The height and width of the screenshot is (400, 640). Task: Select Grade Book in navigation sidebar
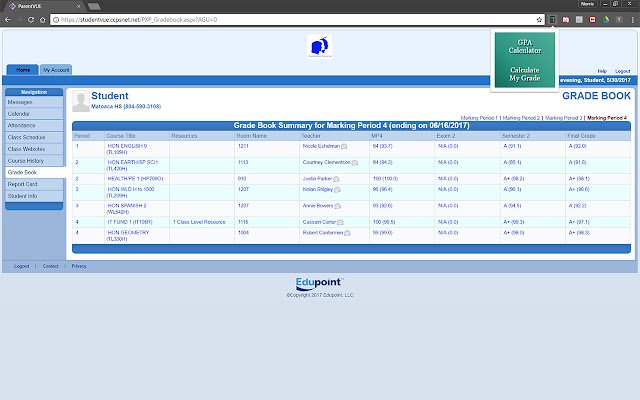tap(36, 172)
